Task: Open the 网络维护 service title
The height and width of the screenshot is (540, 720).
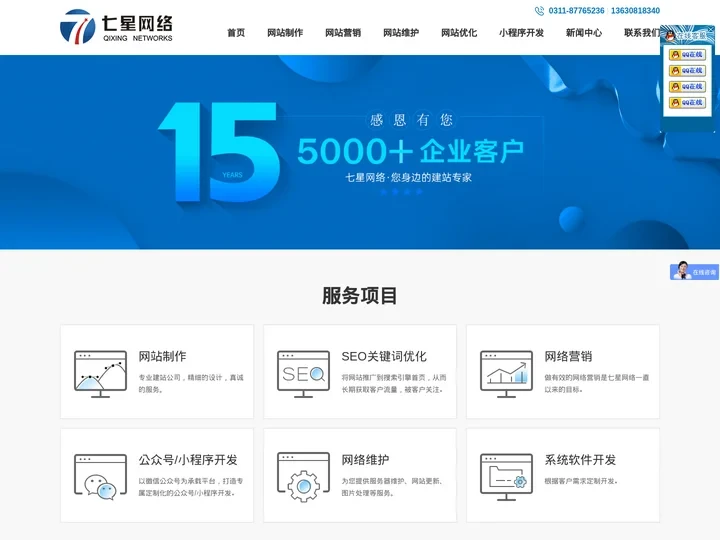Action: (x=366, y=460)
